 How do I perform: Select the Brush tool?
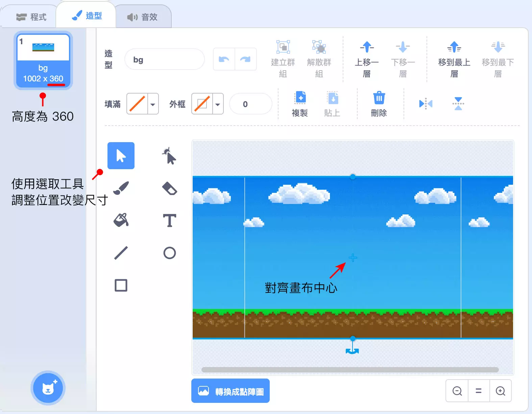click(121, 188)
